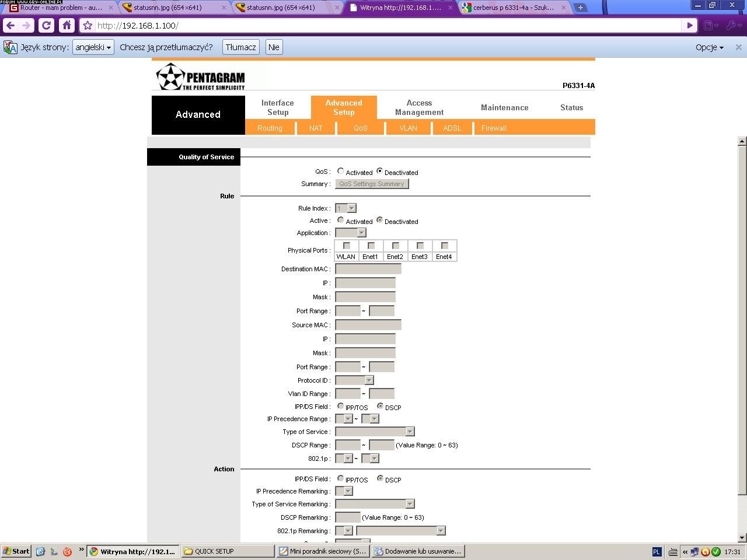Expand quick launch overflow chevron
Screen dimensions: 747x560
click(81, 549)
